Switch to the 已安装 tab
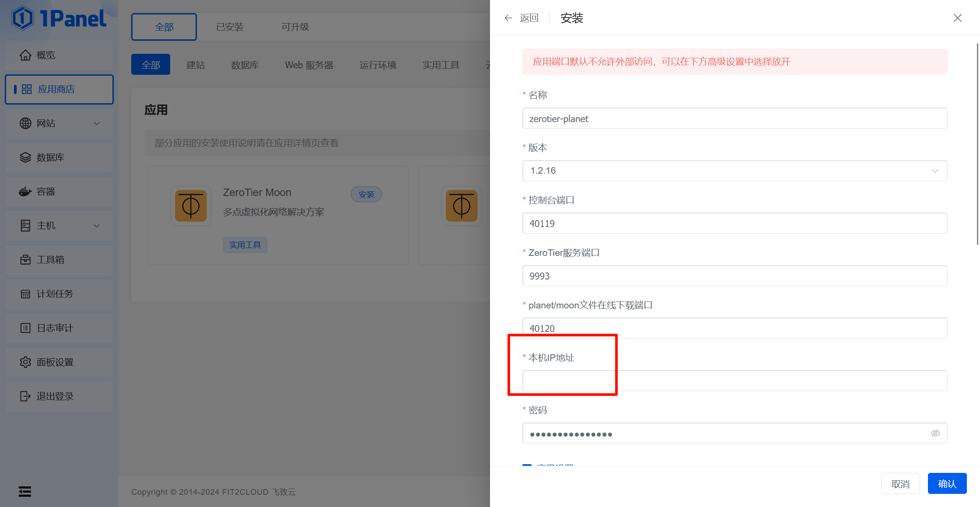Screen dimensions: 980x507 pos(230,27)
